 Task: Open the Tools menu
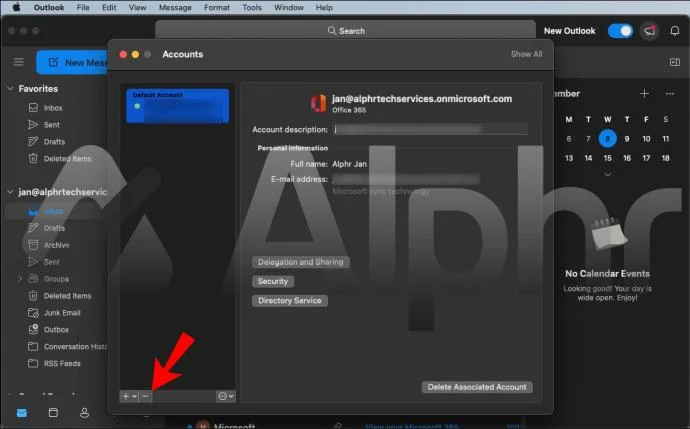[252, 7]
